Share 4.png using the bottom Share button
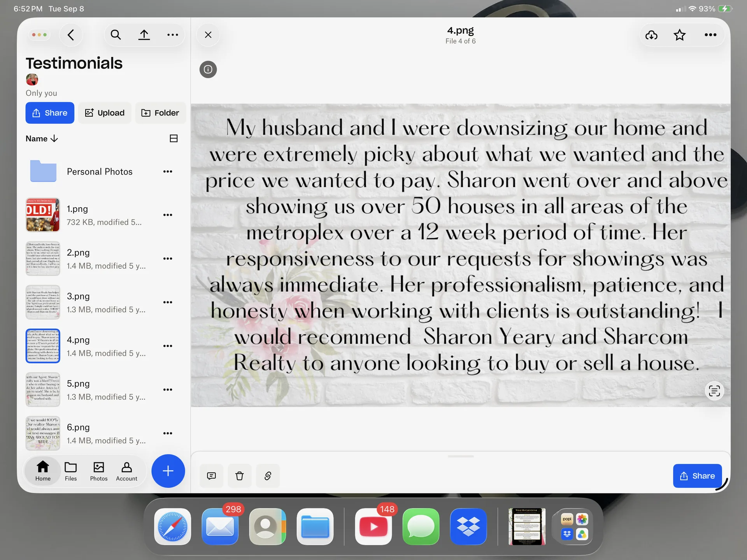 point(697,476)
